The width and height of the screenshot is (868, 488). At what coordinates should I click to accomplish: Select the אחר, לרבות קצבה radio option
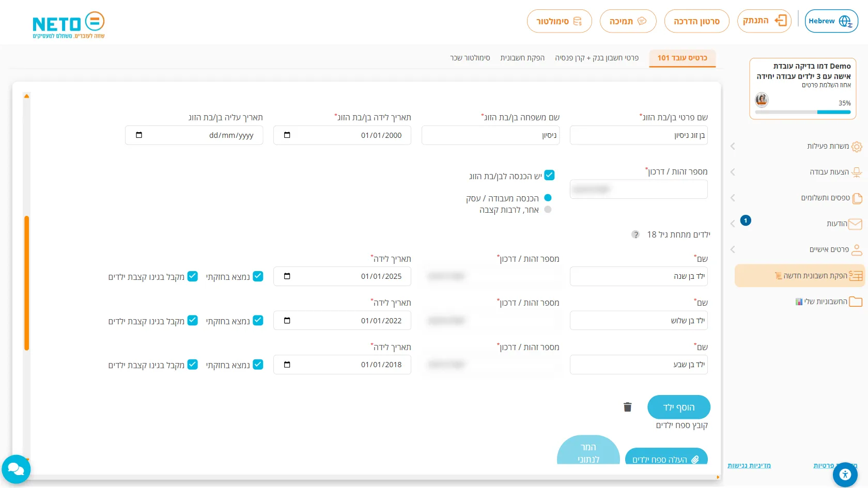click(548, 209)
